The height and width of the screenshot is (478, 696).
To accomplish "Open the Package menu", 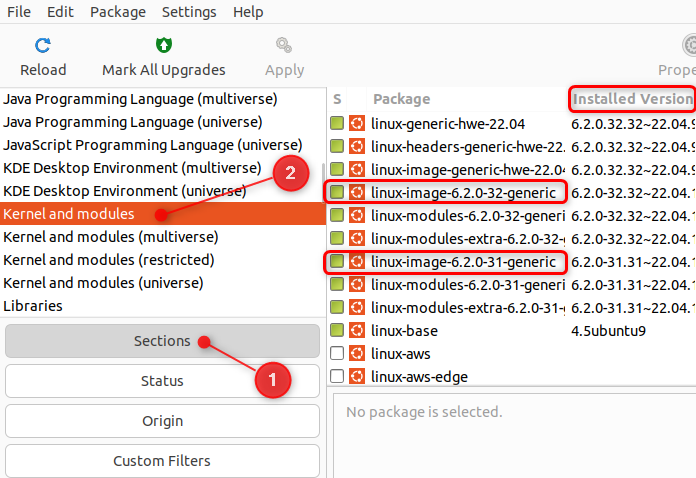I will click(x=118, y=12).
